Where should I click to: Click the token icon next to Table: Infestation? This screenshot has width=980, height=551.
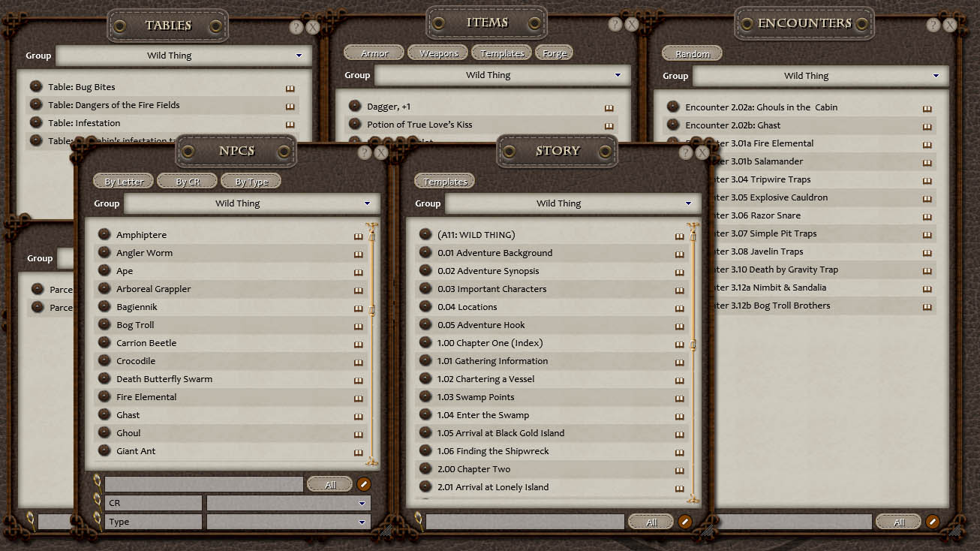click(x=36, y=123)
